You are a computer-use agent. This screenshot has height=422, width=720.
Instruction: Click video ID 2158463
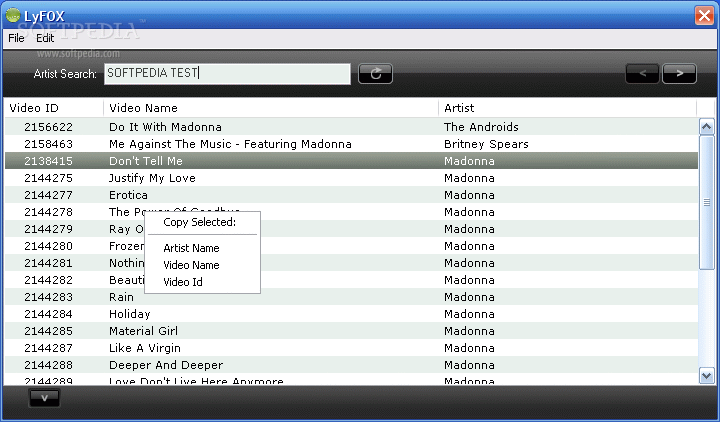[48, 144]
